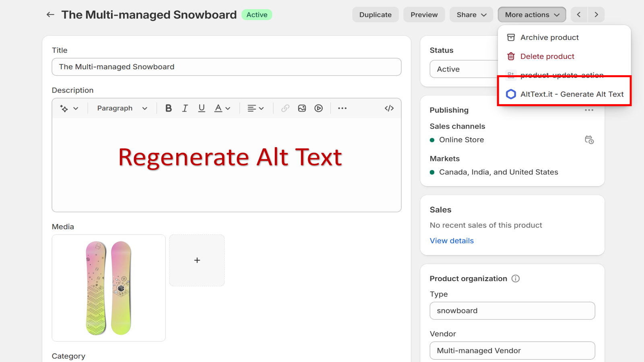The image size is (644, 362).
Task: Open the Share dropdown
Action: click(x=471, y=14)
